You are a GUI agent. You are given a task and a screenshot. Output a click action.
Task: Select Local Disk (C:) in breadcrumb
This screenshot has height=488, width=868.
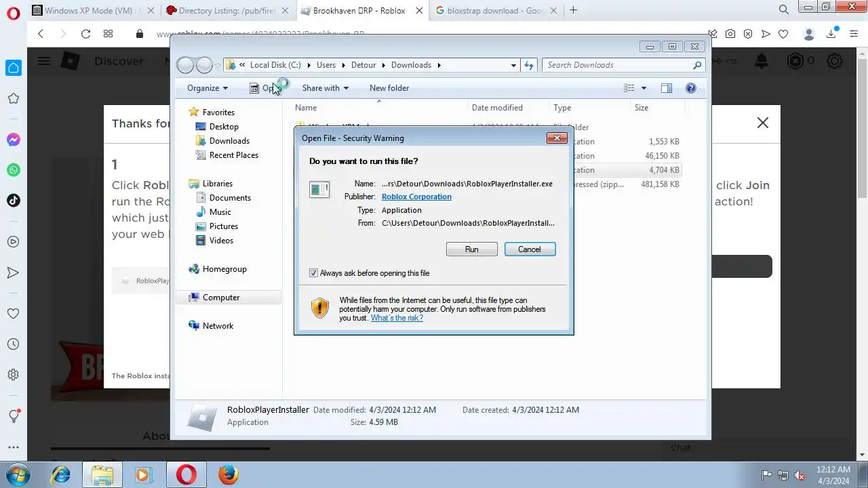275,65
